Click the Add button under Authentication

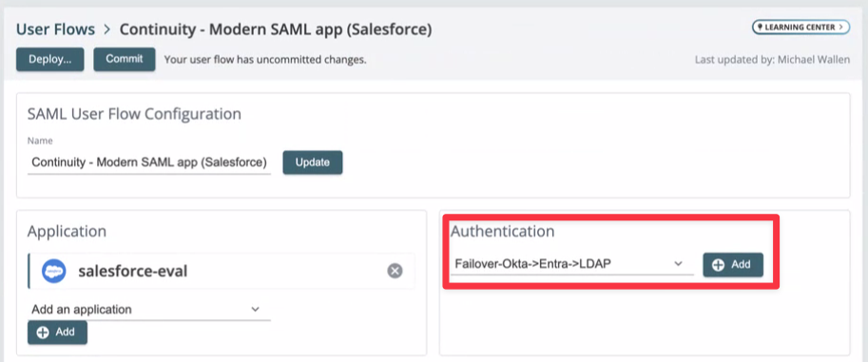(x=733, y=265)
